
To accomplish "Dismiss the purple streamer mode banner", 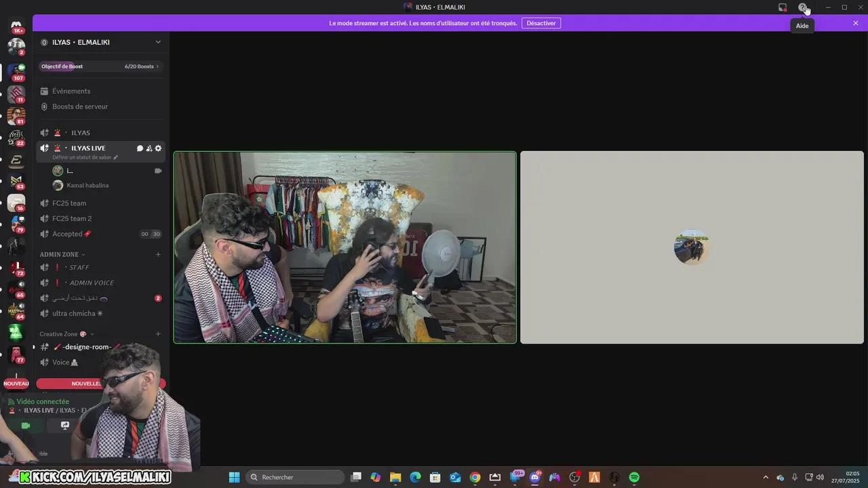I will [x=856, y=23].
